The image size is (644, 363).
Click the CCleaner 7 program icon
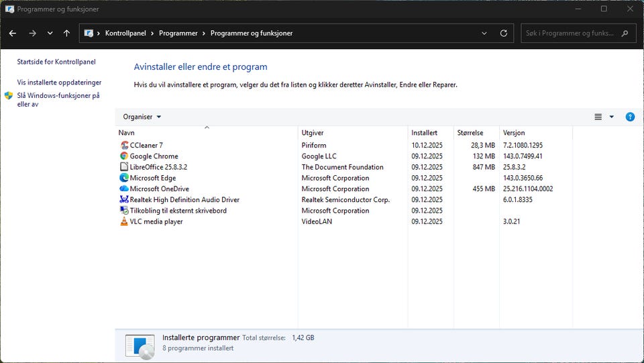[x=124, y=145]
